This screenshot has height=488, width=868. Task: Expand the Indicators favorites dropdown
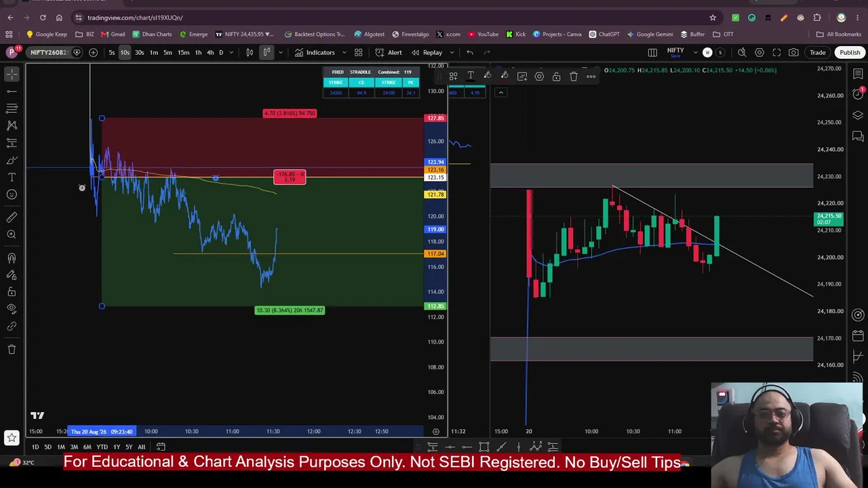[x=344, y=52]
